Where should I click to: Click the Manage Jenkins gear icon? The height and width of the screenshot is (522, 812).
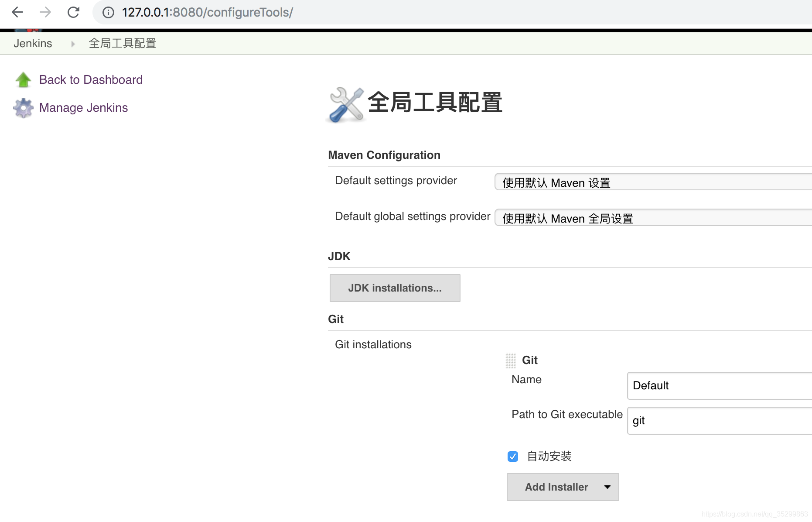23,108
